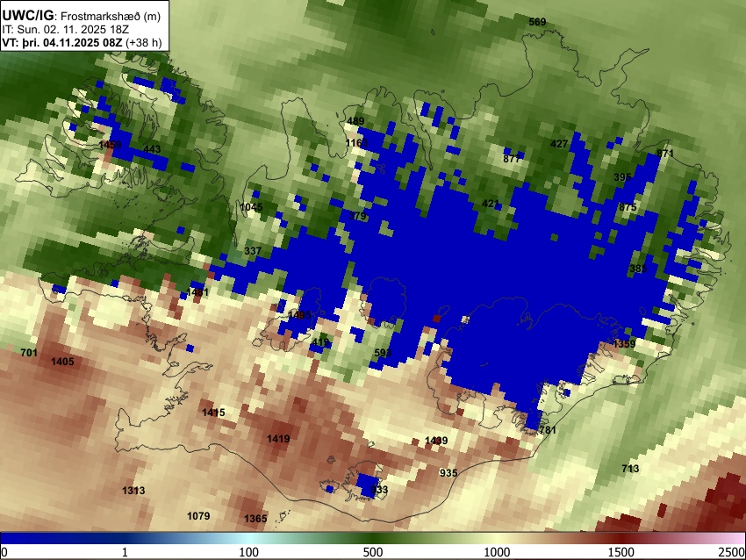This screenshot has width=746, height=560.
Task: Click the map value 875
Action: tap(628, 207)
